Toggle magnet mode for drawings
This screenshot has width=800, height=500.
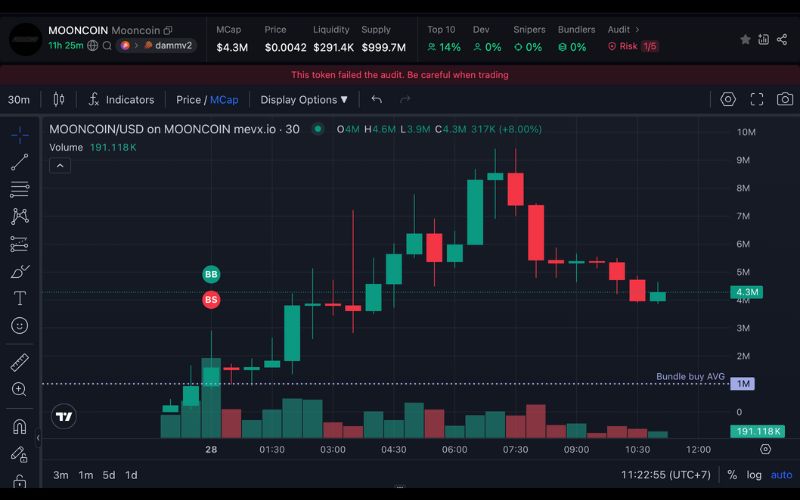point(19,427)
